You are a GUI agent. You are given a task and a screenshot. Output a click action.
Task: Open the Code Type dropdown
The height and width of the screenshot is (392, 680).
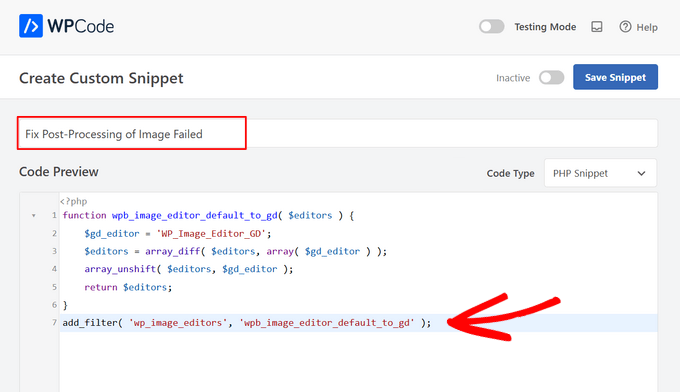coord(600,173)
